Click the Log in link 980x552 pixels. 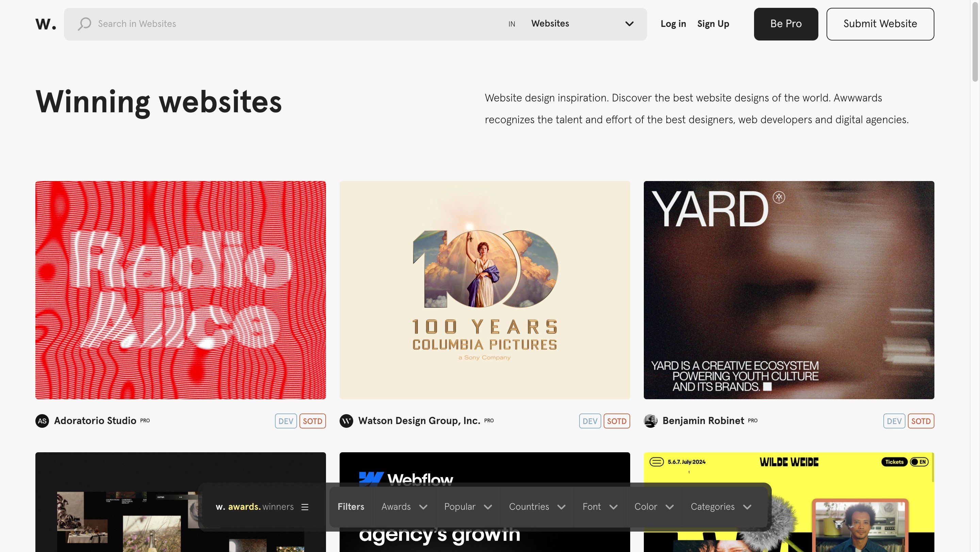[x=673, y=24]
